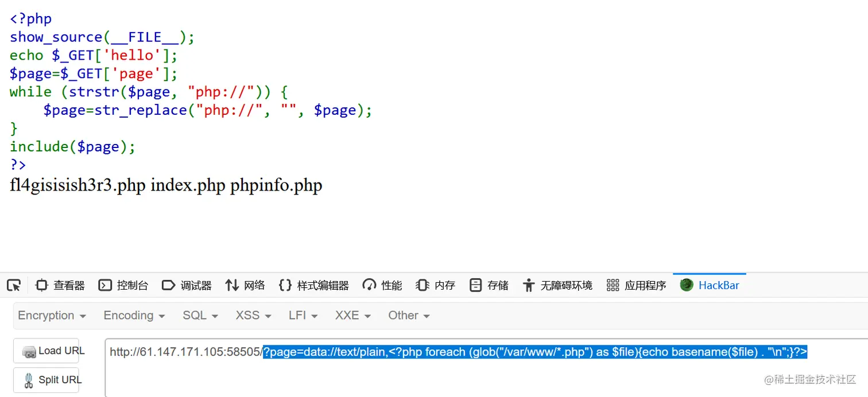Open the 应用程序 Application tab
Viewport: 868px width, 397px height.
637,285
